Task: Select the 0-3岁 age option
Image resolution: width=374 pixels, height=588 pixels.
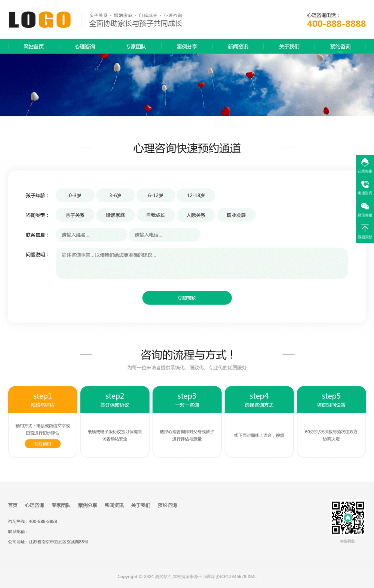Action: click(75, 195)
